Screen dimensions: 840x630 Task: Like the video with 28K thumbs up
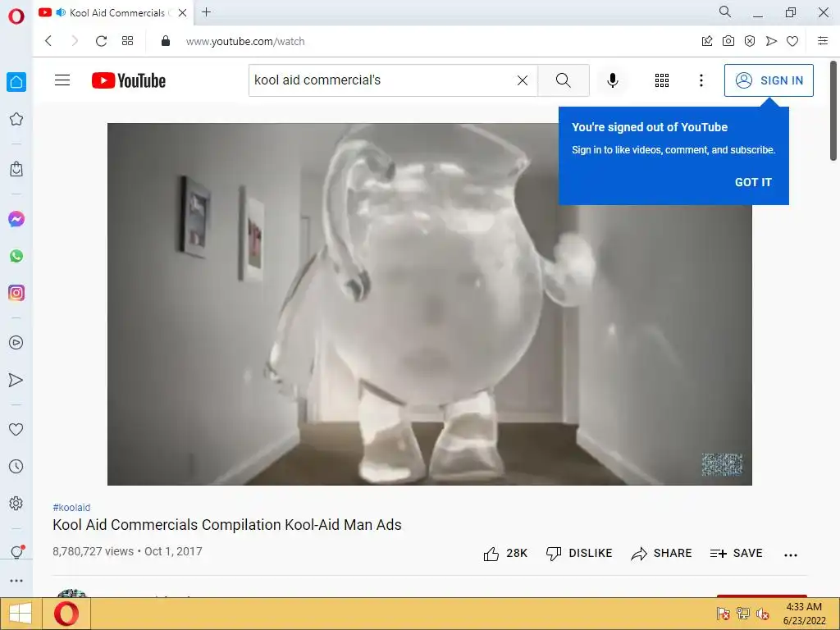point(505,554)
